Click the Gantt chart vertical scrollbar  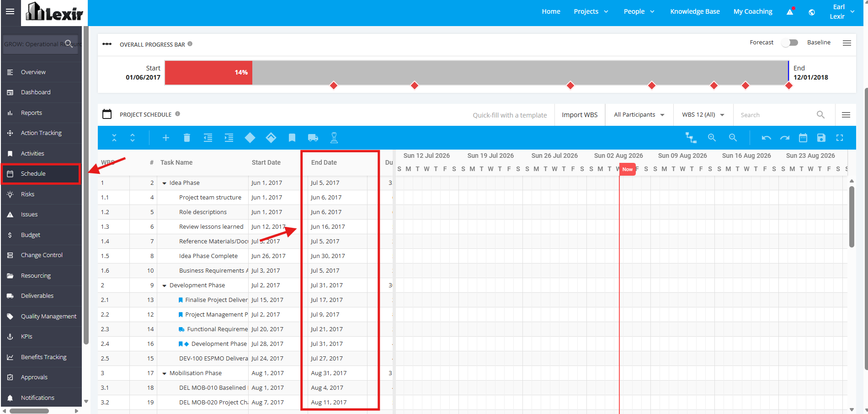point(852,217)
